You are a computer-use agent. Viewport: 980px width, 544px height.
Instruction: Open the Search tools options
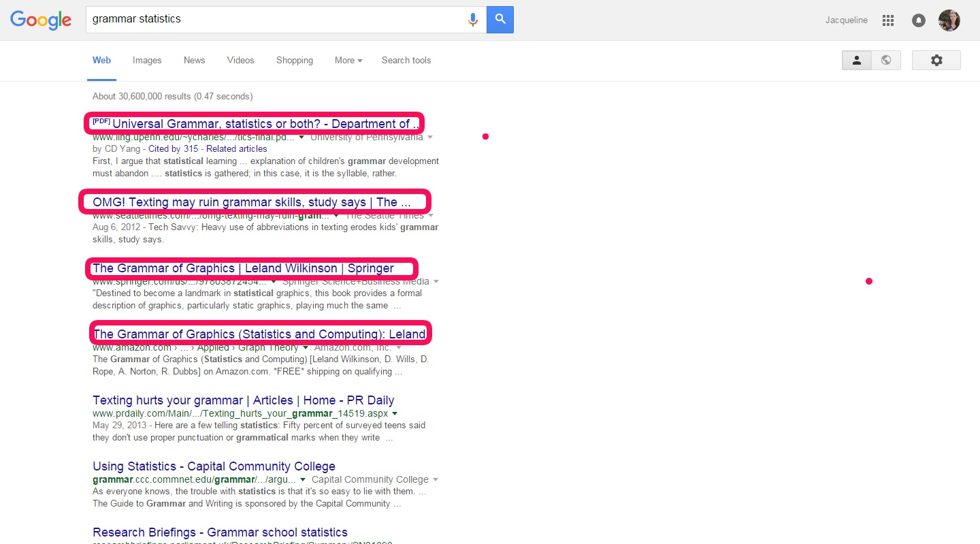(406, 61)
